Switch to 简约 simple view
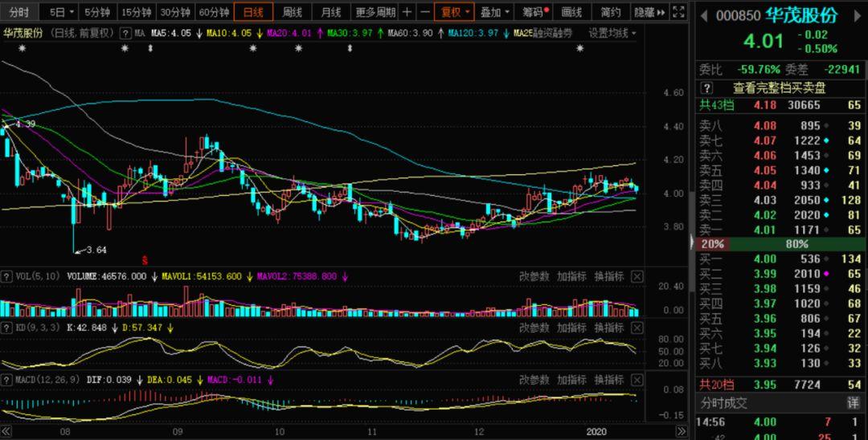The image size is (868, 440). tap(611, 11)
